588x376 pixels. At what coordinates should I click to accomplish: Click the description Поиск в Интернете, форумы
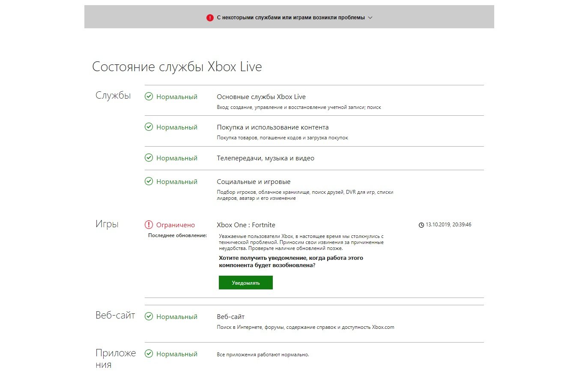click(305, 327)
